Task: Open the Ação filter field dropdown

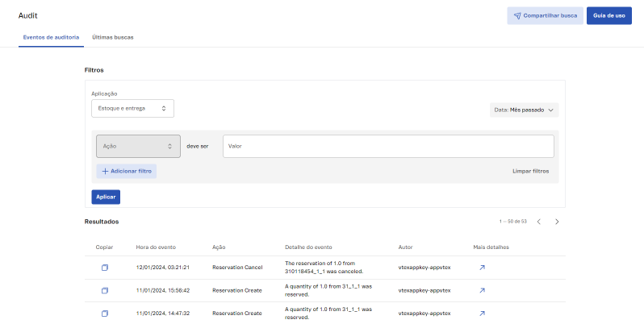Action: 138,146
